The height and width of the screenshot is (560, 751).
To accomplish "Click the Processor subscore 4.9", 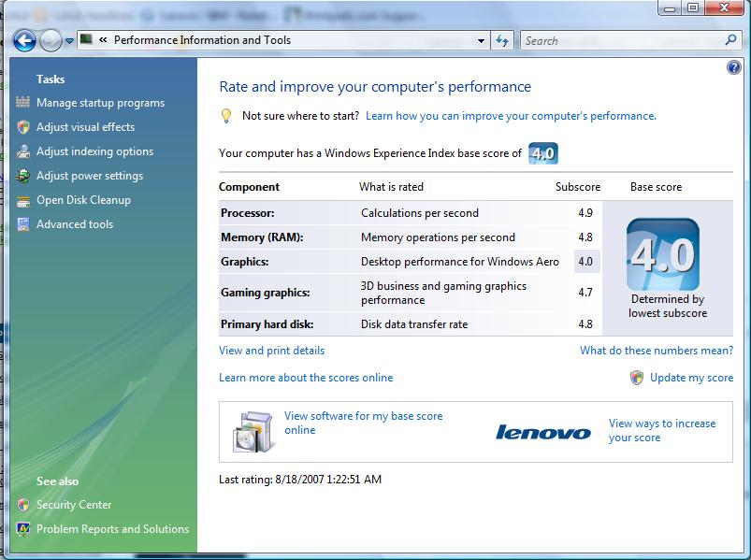I will 585,213.
